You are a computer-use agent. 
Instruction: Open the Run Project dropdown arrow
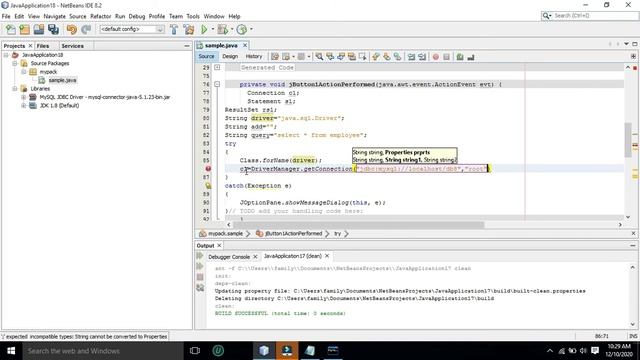(213, 29)
